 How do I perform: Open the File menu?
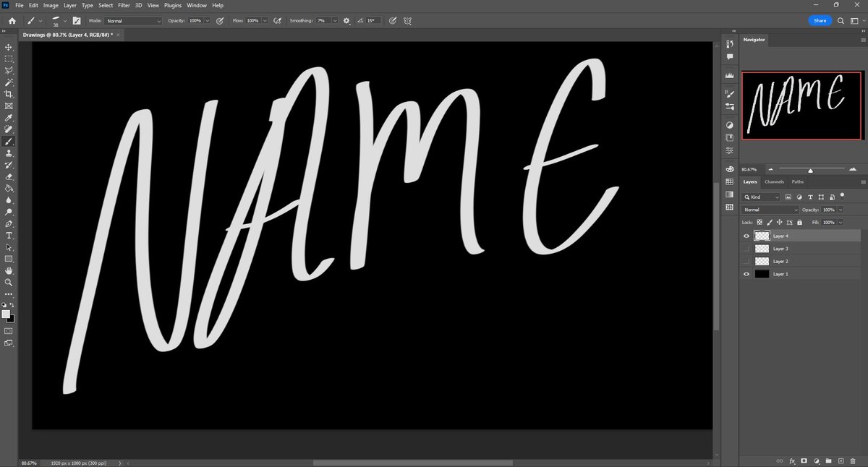[x=20, y=5]
